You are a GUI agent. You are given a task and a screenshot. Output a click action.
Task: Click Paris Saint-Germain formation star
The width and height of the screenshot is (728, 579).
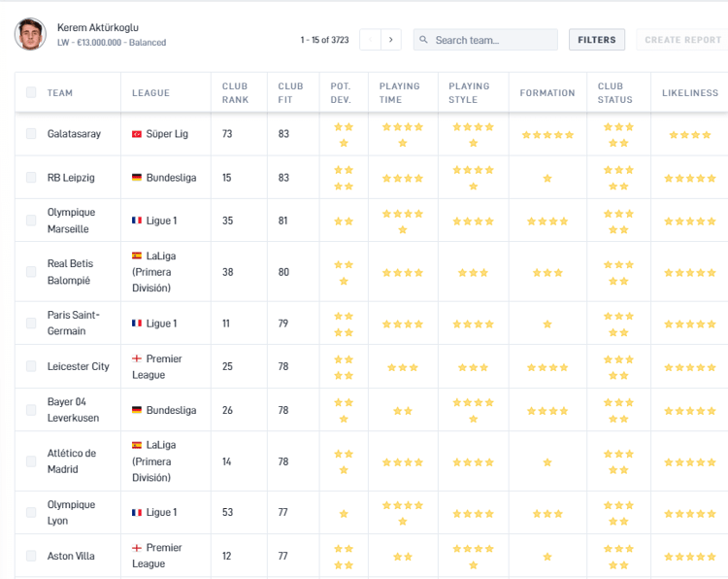tap(547, 324)
